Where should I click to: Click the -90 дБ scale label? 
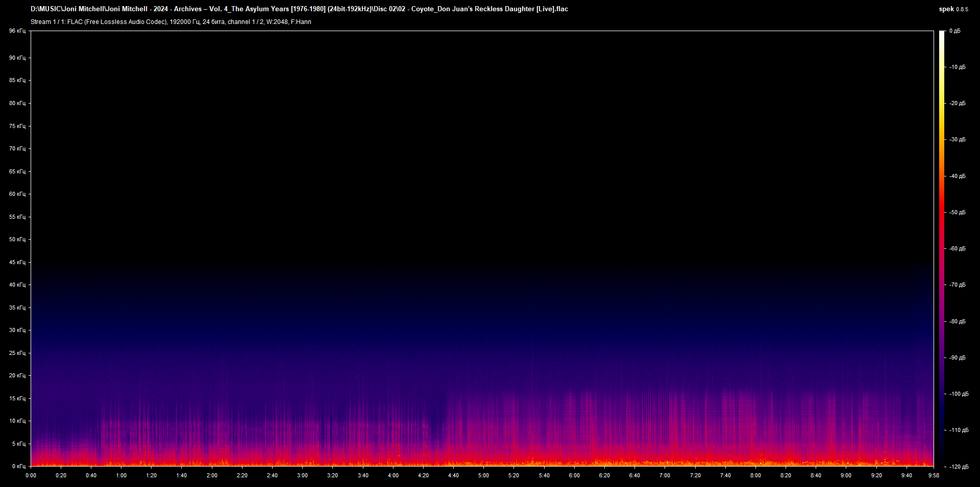[x=957, y=358]
